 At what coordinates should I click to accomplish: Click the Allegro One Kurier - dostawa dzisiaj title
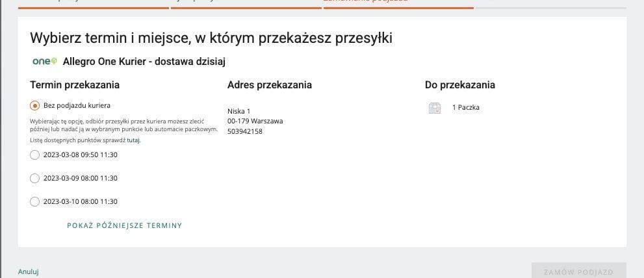tap(144, 62)
